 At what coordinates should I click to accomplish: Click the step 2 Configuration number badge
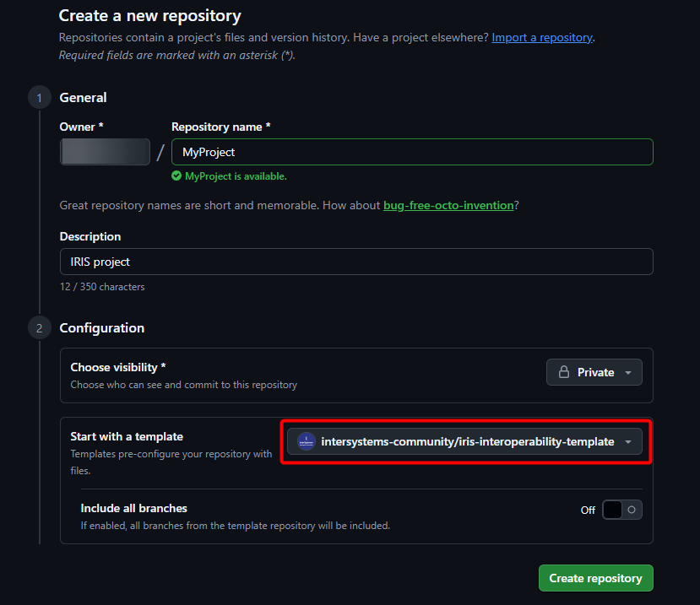[39, 327]
